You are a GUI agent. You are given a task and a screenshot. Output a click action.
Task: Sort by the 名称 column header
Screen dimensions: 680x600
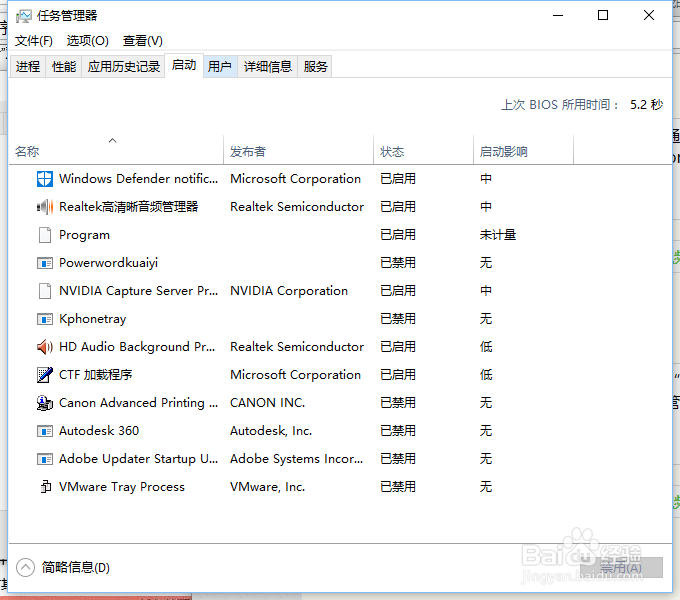116,151
